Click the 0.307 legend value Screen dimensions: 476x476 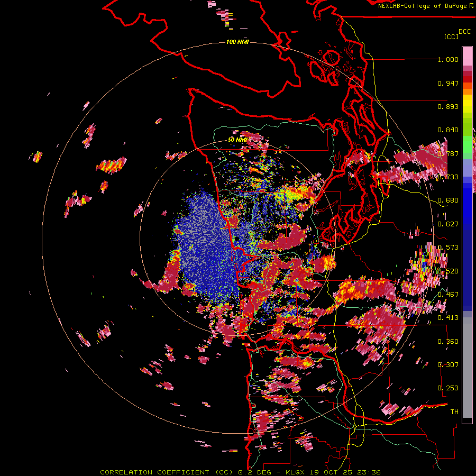tap(448, 365)
